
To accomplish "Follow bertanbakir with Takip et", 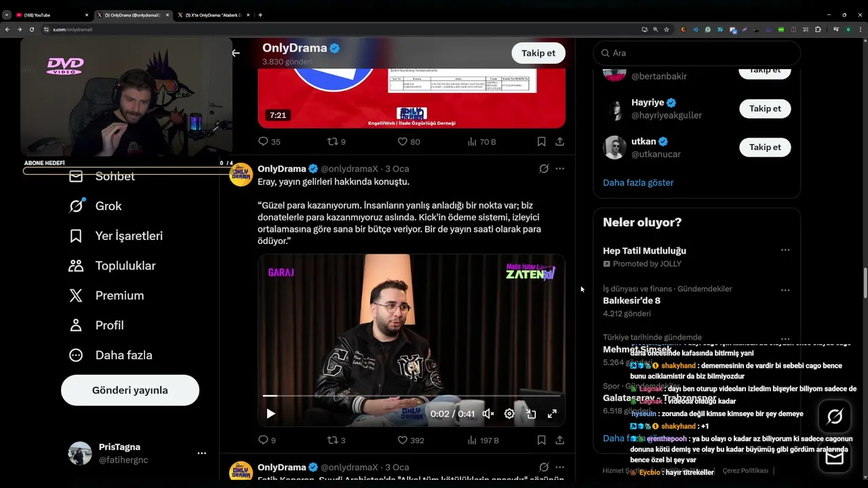I will tap(765, 70).
